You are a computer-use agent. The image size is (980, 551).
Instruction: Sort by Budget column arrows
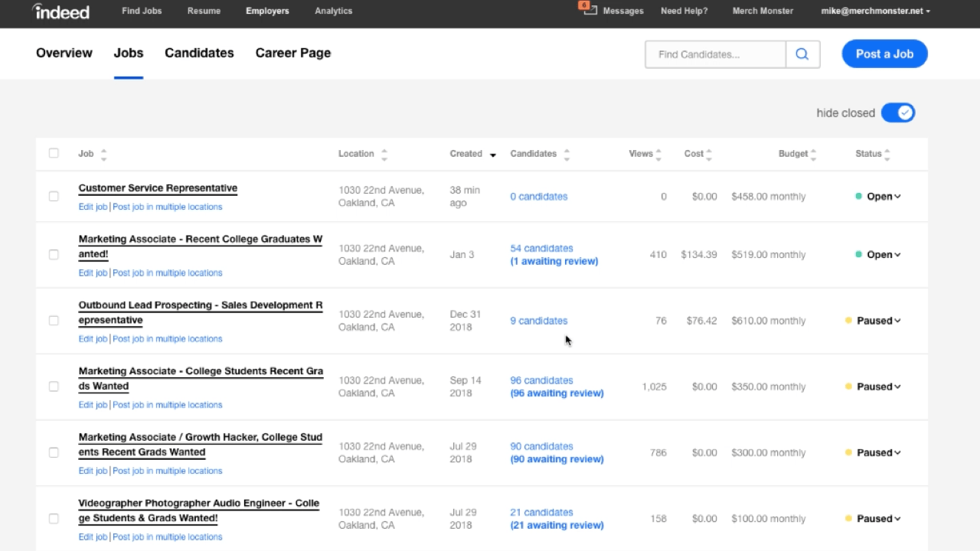click(813, 154)
